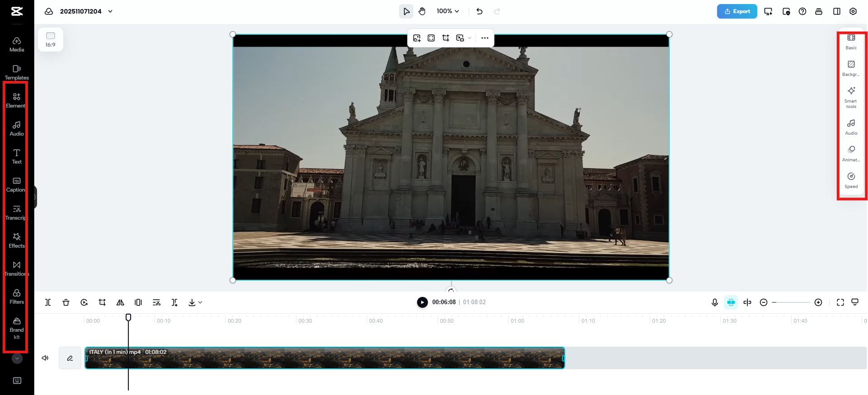Open the Text panel

point(17,156)
